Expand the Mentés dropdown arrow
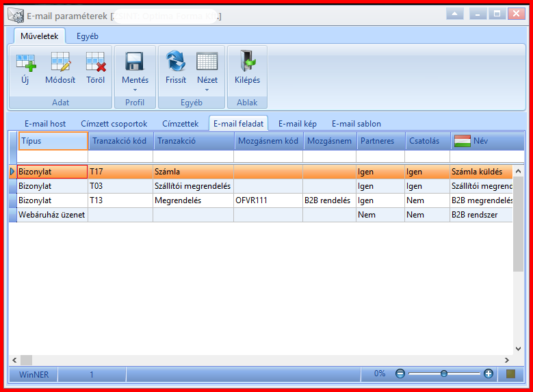Image resolution: width=533 pixels, height=392 pixels. coord(135,90)
